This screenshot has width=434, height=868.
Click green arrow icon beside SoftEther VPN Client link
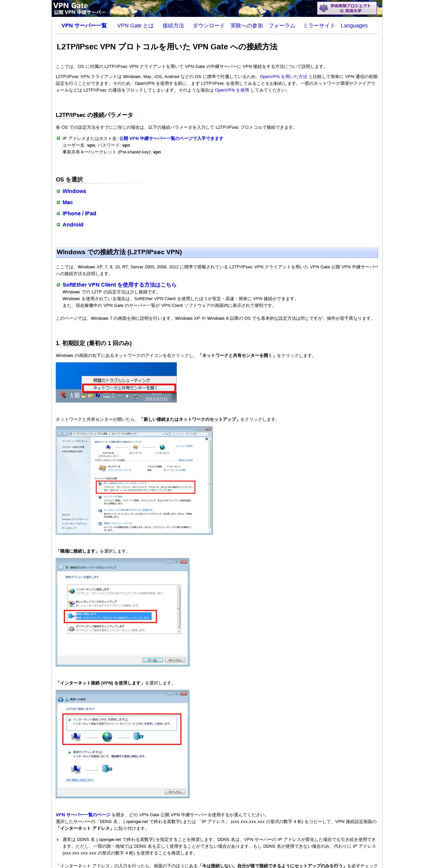coord(58,285)
